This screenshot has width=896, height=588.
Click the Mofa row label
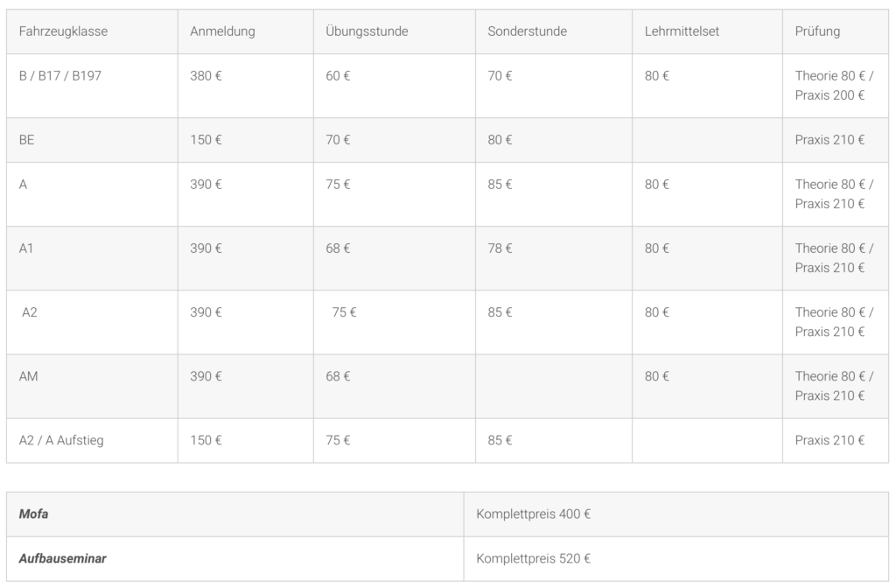[x=33, y=514]
